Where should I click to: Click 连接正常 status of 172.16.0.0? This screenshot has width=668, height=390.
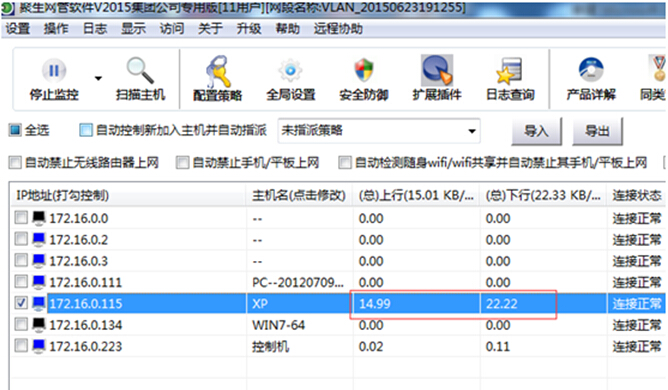pyautogui.click(x=637, y=218)
